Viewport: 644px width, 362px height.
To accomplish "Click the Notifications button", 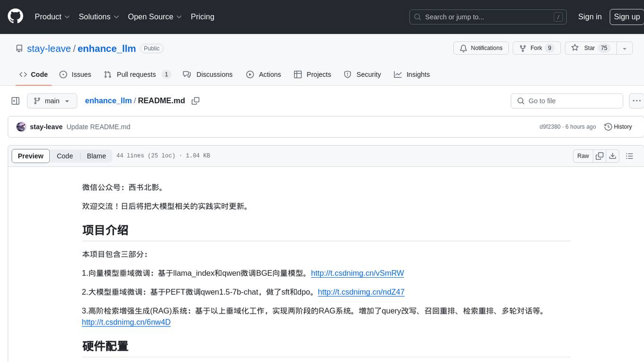I will coord(481,48).
